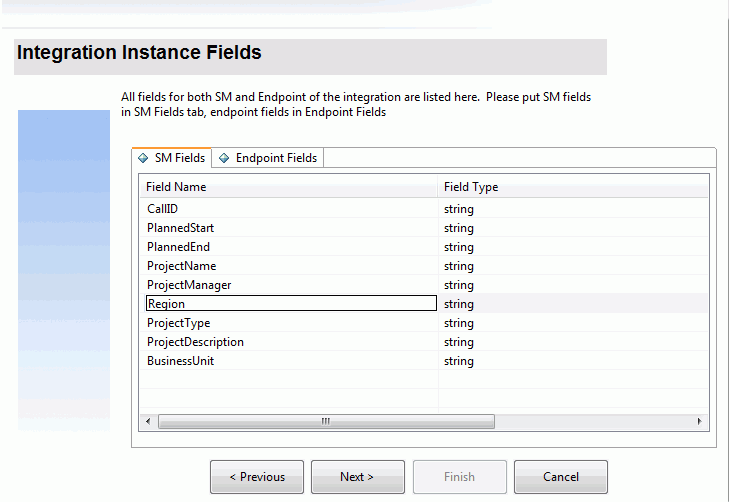This screenshot has width=729, height=502.
Task: Click the horizontal scrollbar thumb
Action: [x=325, y=422]
